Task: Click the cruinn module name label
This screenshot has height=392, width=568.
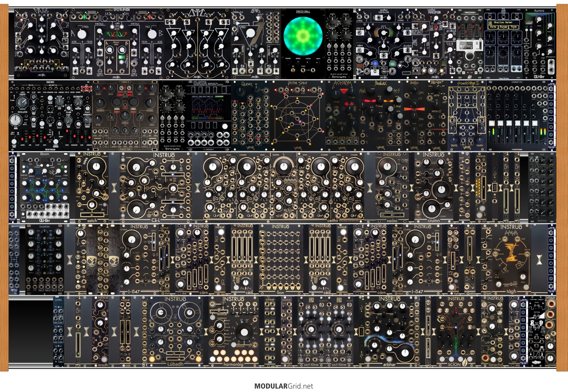Action: click(434, 221)
